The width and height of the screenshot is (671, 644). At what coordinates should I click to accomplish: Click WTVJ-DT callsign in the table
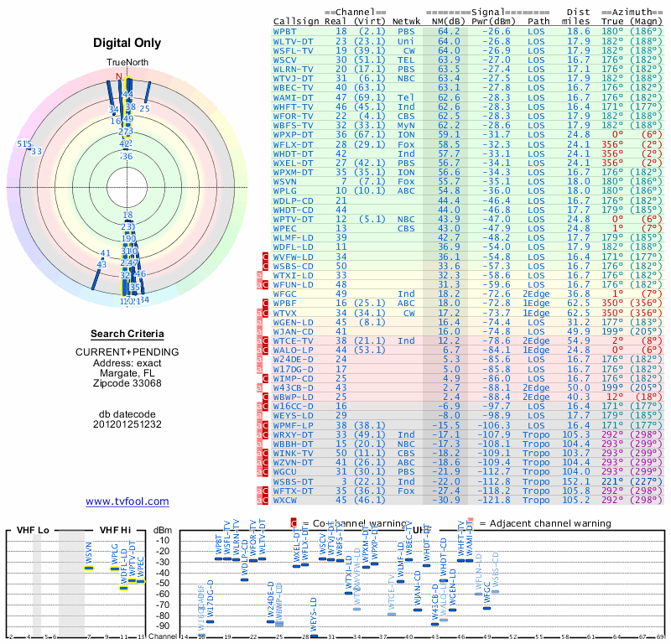[293, 79]
